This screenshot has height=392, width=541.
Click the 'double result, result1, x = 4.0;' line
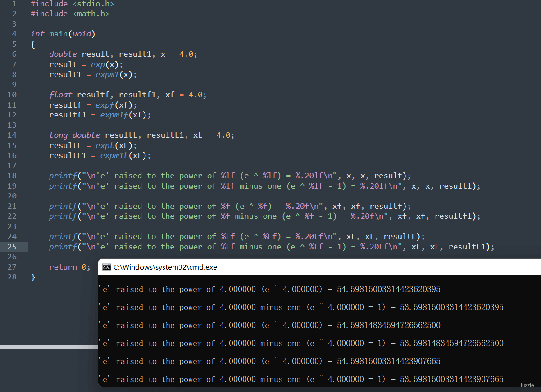(x=123, y=54)
